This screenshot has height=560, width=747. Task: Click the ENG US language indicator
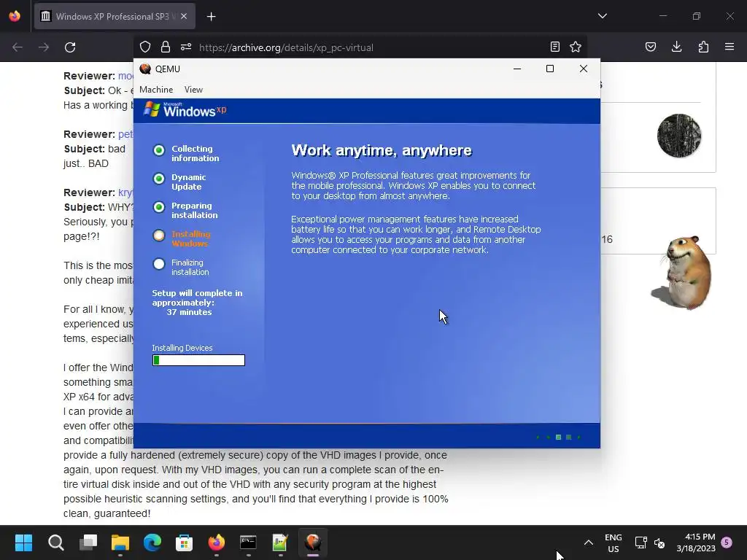613,542
